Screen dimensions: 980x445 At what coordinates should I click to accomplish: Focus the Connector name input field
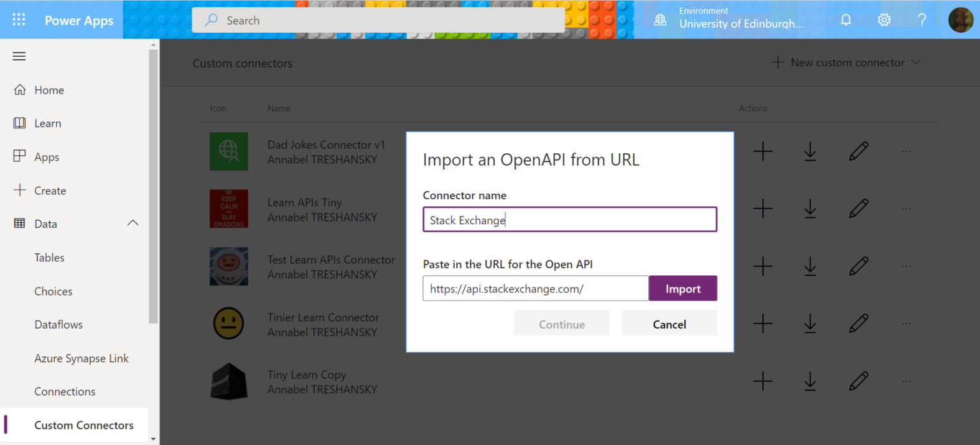click(570, 220)
